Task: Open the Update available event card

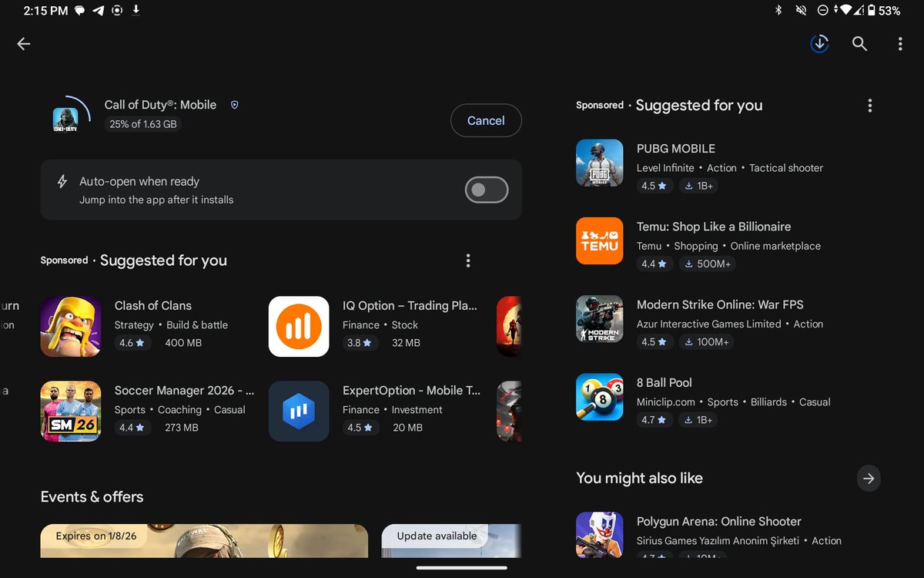Action: pyautogui.click(x=451, y=541)
